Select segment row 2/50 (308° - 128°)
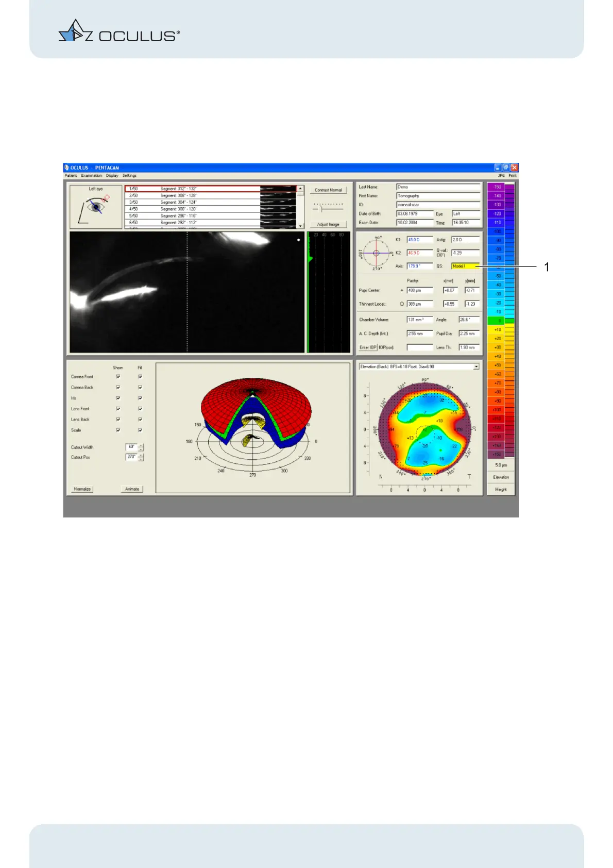The image size is (613, 868). pyautogui.click(x=210, y=195)
